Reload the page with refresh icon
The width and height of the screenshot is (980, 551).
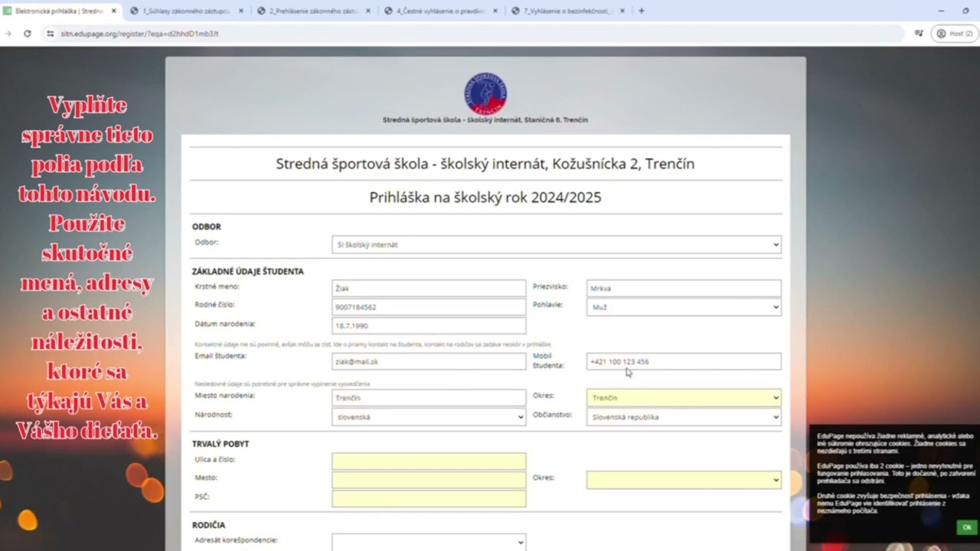click(28, 34)
